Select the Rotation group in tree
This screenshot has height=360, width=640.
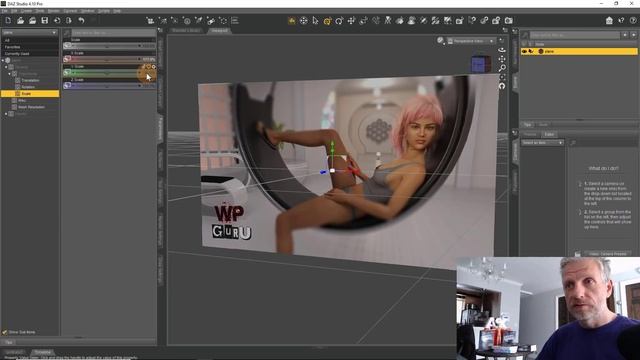[x=28, y=87]
